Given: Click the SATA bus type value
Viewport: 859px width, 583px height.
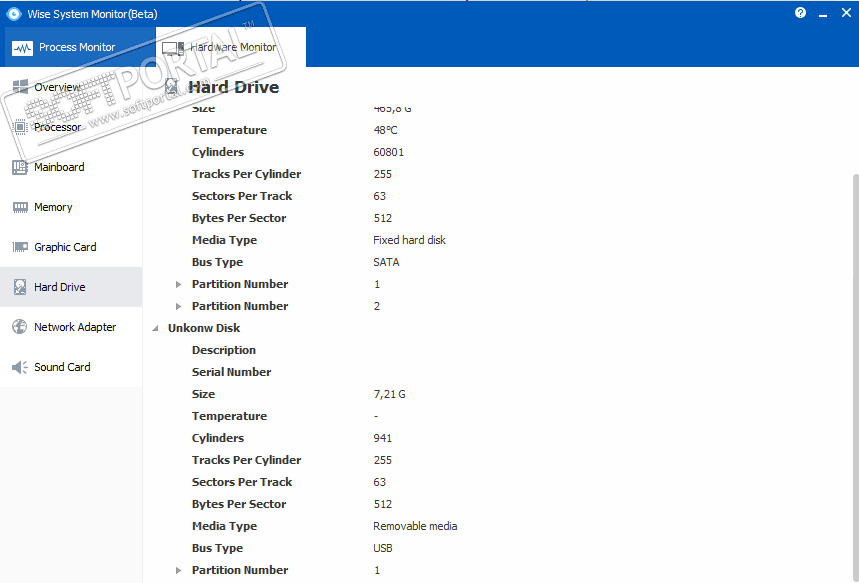Looking at the screenshot, I should point(386,262).
